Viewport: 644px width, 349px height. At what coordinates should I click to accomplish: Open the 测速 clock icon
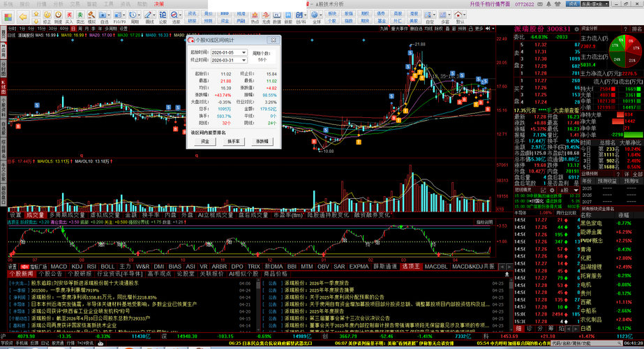59,17
